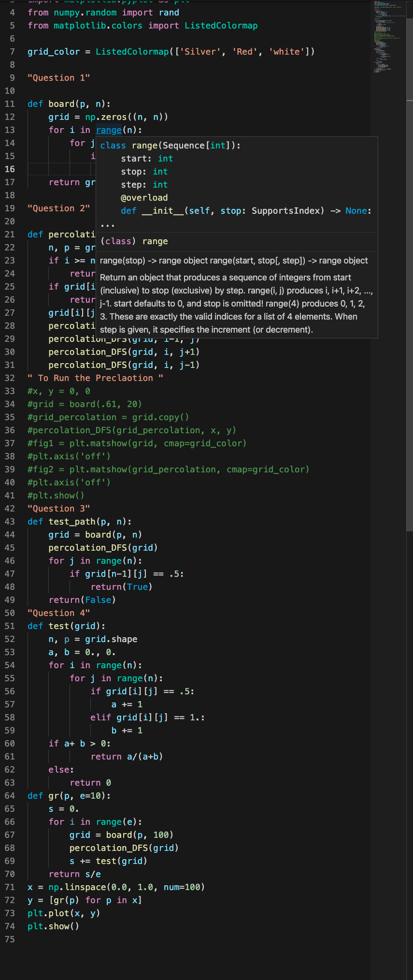Click 'return 0' on line 63
The height and width of the screenshot is (980, 413).
point(90,783)
